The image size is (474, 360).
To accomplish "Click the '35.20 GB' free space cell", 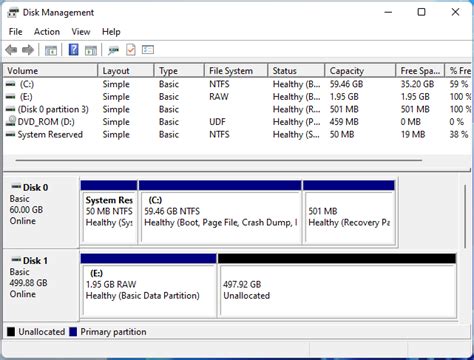I will click(417, 84).
